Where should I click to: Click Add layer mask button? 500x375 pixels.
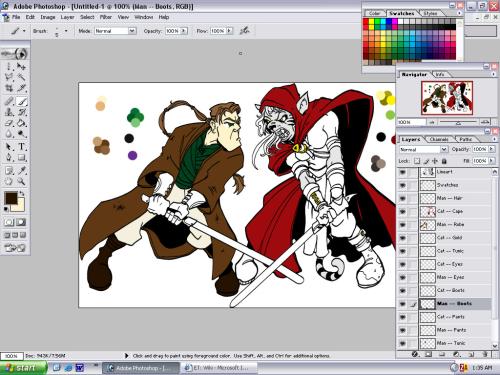428,354
